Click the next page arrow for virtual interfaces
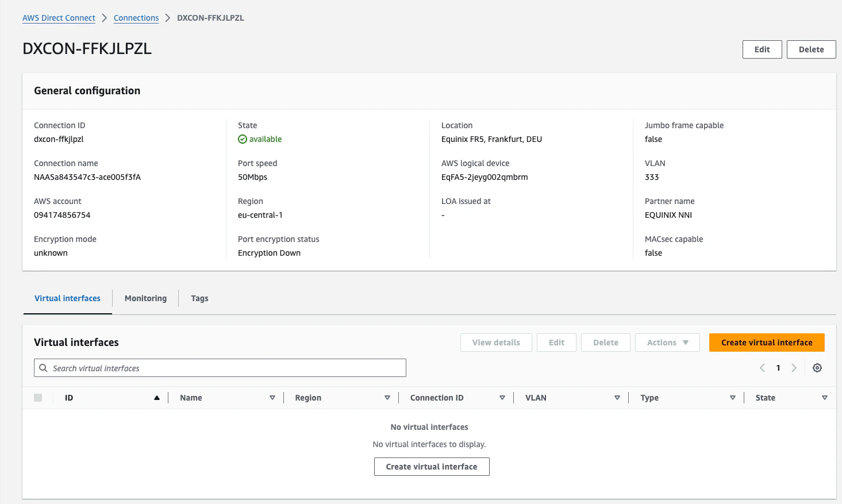Image resolution: width=842 pixels, height=504 pixels. point(794,368)
